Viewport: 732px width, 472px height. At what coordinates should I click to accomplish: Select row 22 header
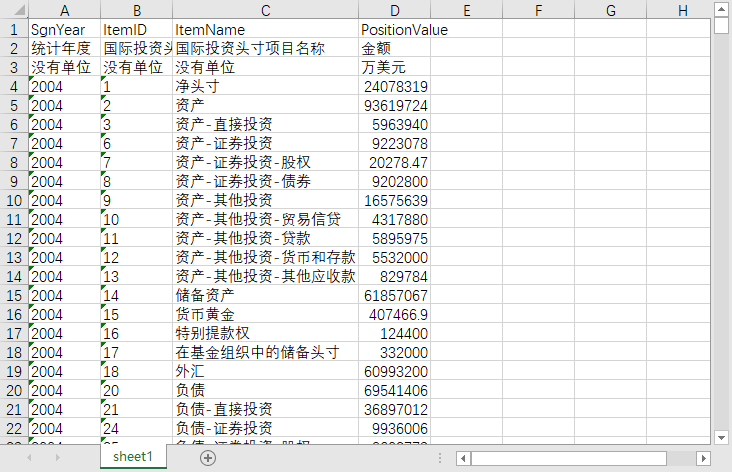click(x=14, y=428)
